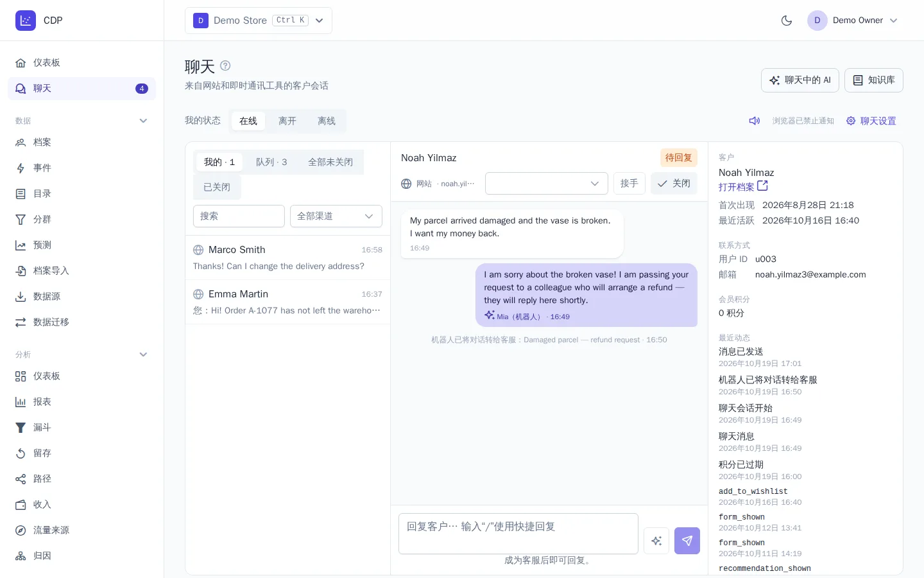
Task: Switch to the 已关闭 tab
Action: coord(217,187)
